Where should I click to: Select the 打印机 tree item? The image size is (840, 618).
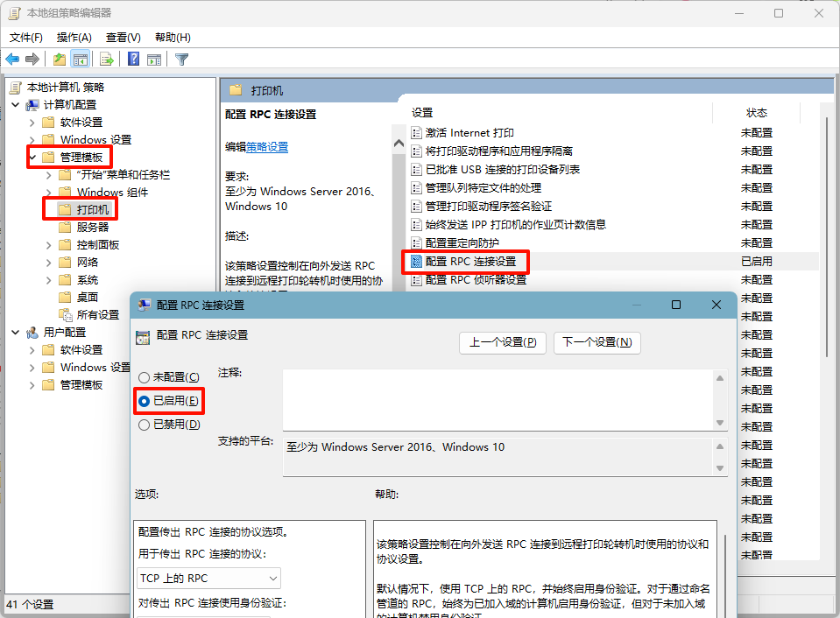click(93, 210)
